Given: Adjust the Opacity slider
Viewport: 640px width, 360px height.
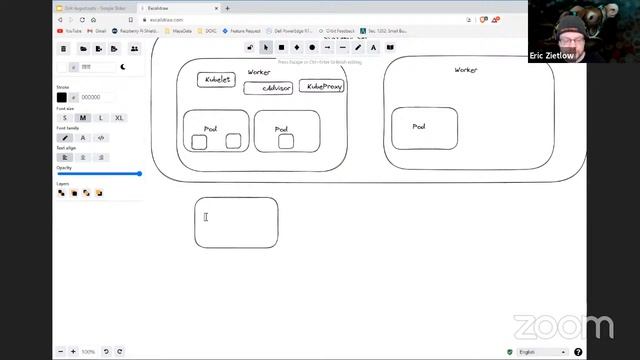Looking at the screenshot, I should point(100,174).
